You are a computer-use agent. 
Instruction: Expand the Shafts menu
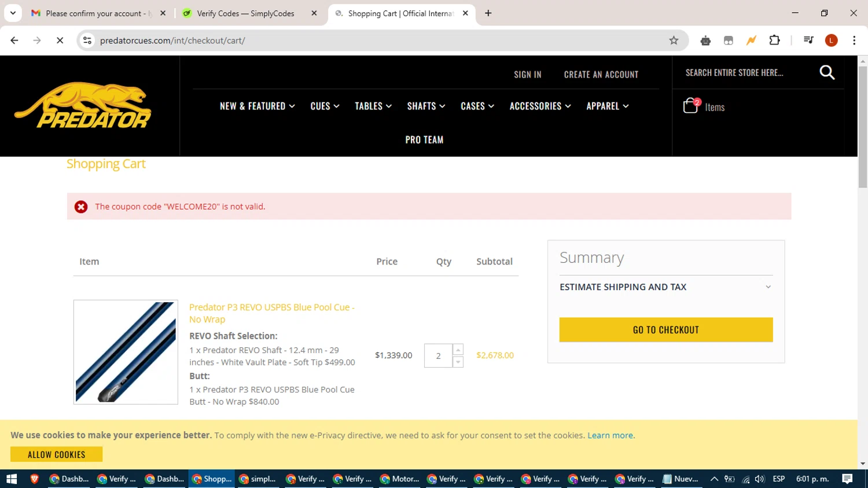(x=426, y=106)
